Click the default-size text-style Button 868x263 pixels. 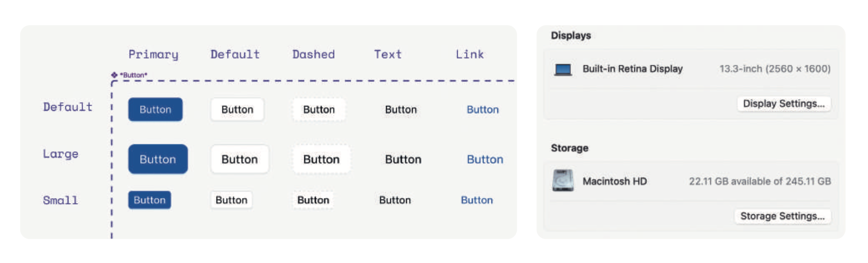pos(401,110)
